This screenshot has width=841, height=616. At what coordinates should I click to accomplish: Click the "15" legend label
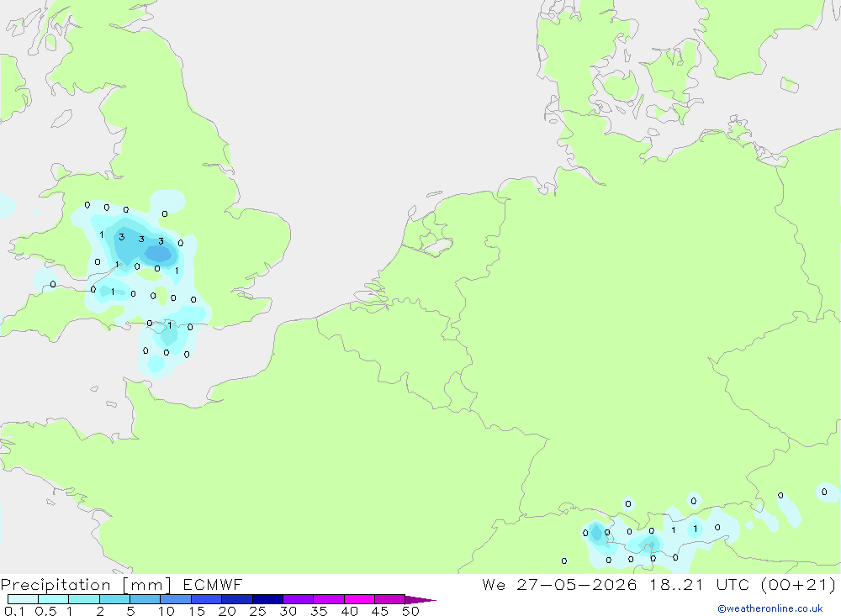click(197, 611)
